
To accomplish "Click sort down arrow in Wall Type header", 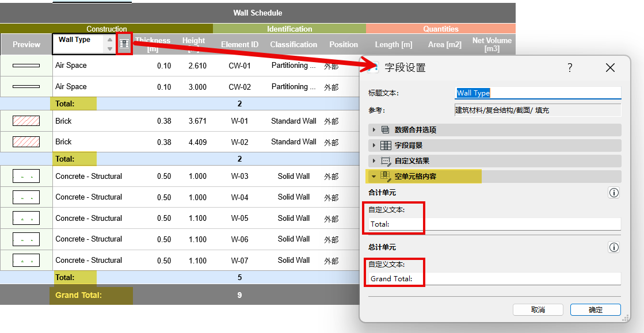I will (x=110, y=49).
